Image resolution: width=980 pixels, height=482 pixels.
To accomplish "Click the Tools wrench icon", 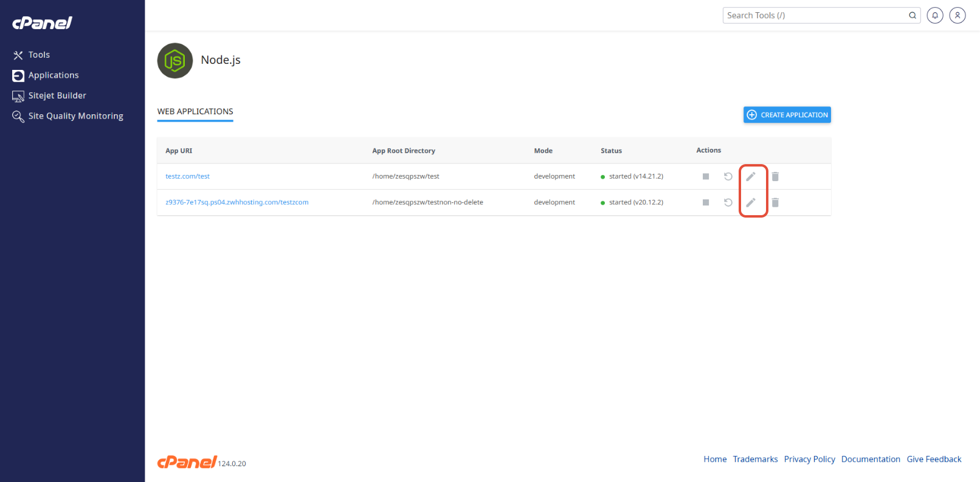I will point(18,55).
